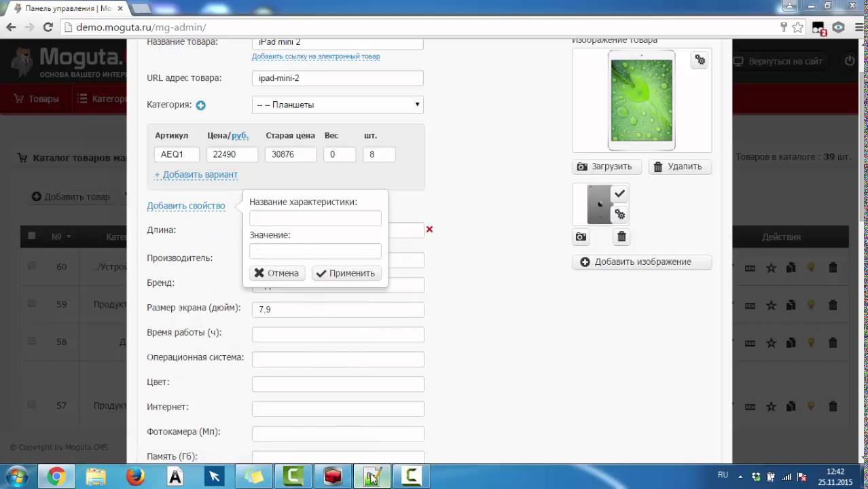Screen dimensions: 868x489
Task: Open the Планшеты category dropdown
Action: point(338,105)
